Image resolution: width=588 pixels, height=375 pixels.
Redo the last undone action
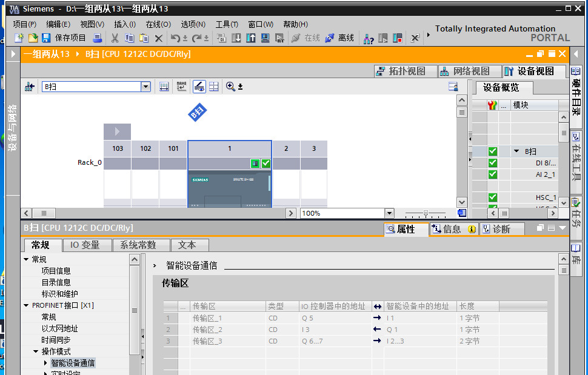click(196, 38)
